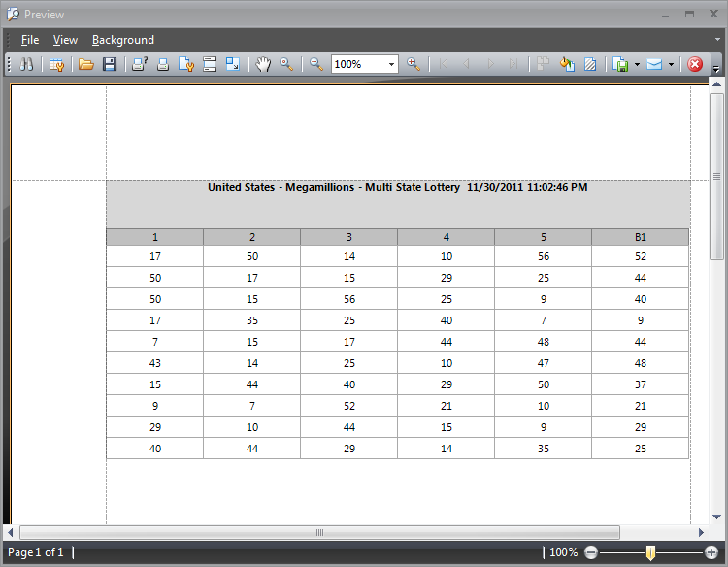Viewport: 728px width, 567px height.
Task: Open the File menu
Action: 30,40
